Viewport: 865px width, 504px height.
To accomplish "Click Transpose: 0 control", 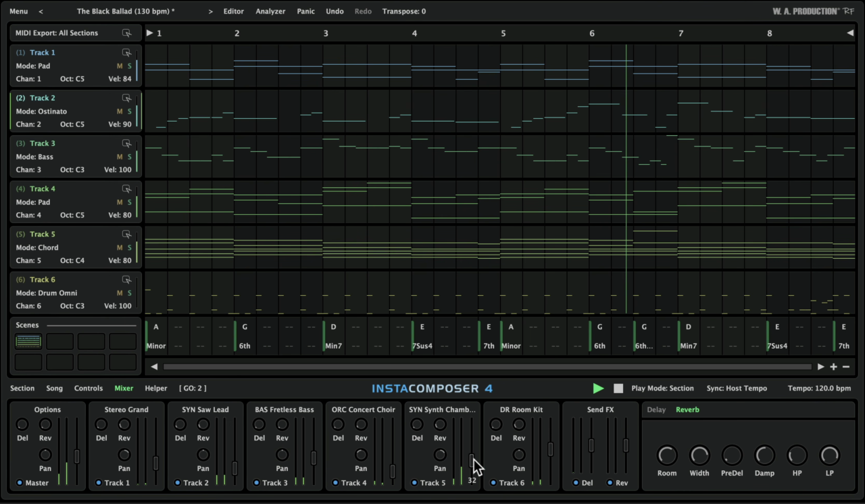I will click(x=404, y=11).
